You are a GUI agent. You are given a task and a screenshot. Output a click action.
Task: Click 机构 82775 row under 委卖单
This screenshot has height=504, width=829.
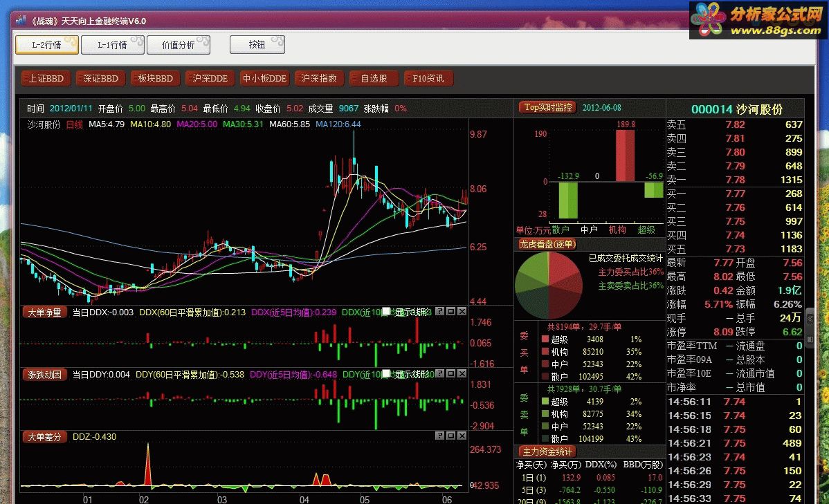coord(592,414)
